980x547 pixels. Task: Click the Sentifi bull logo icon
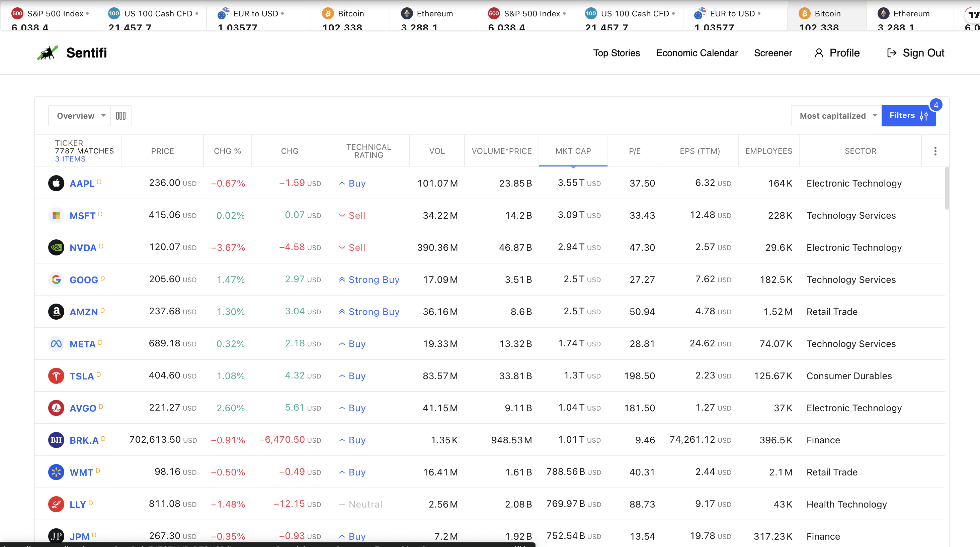tap(48, 53)
